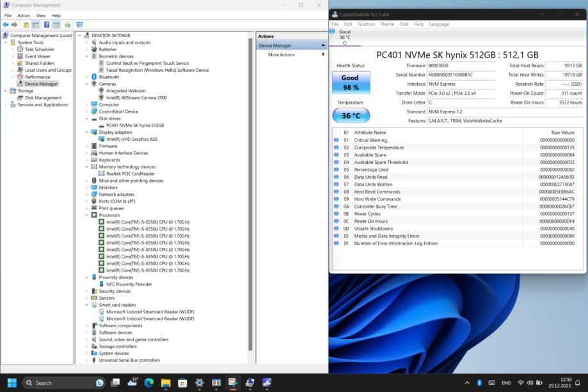Open the Theme menu in CrystalDiskInfo
The image size is (588, 392).
click(387, 24)
